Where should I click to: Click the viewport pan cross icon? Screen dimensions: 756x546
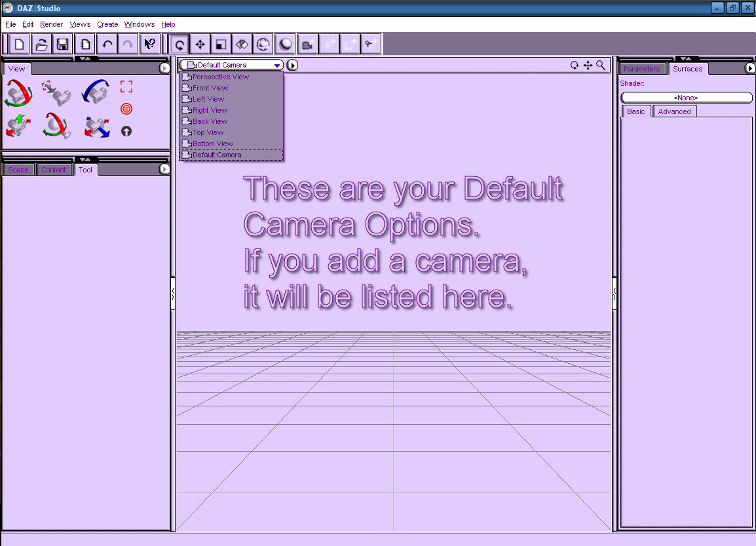[588, 65]
